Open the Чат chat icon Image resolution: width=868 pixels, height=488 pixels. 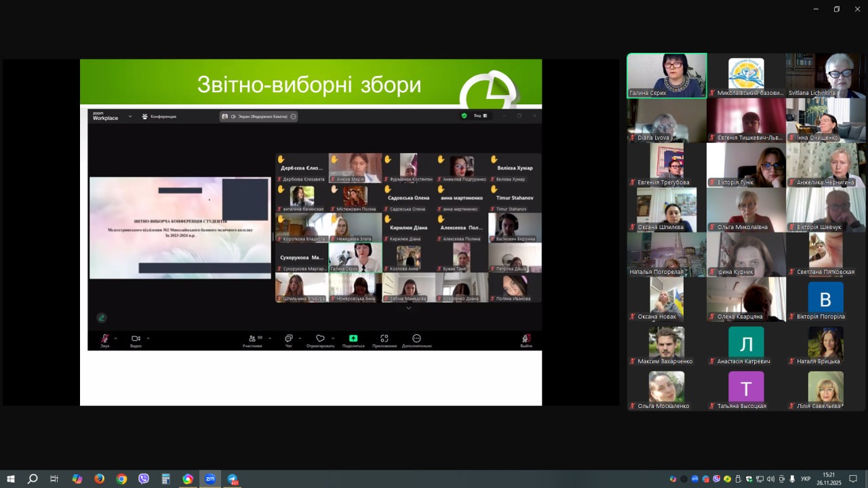coord(288,338)
